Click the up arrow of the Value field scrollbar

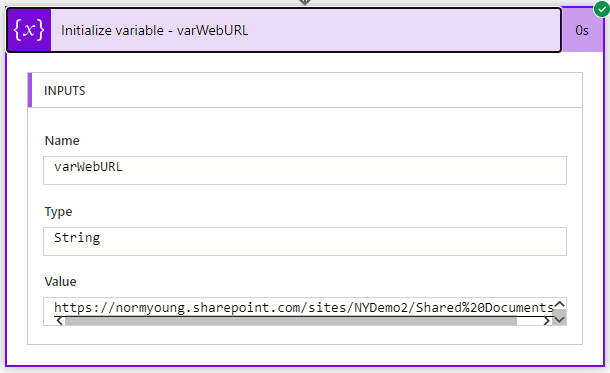559,304
